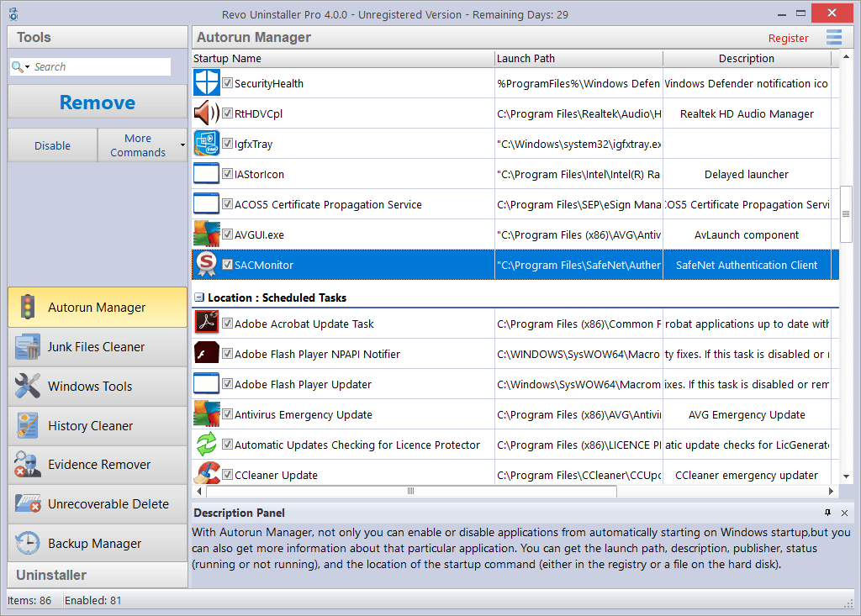
Task: Click the Backup Manager clock icon
Action: click(x=28, y=543)
